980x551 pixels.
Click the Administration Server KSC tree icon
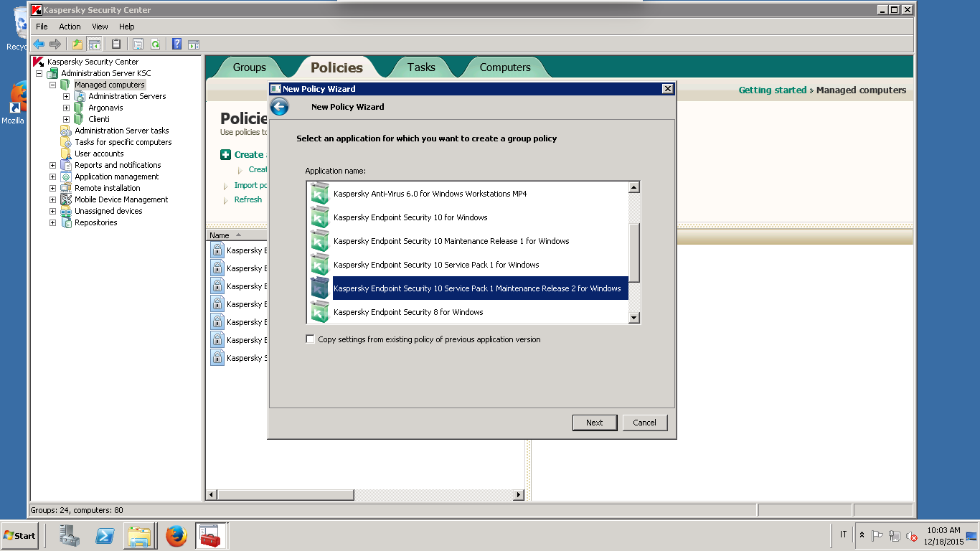tap(53, 73)
